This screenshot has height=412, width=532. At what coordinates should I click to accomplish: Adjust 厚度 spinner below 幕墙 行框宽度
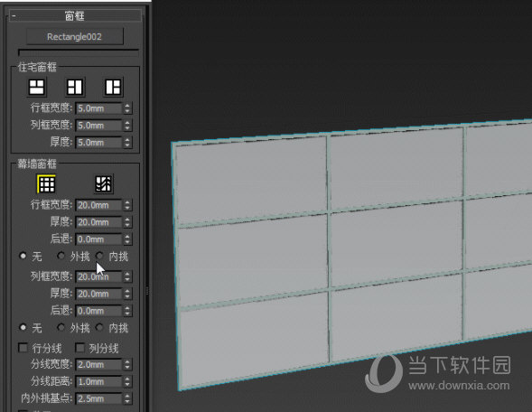(127, 222)
